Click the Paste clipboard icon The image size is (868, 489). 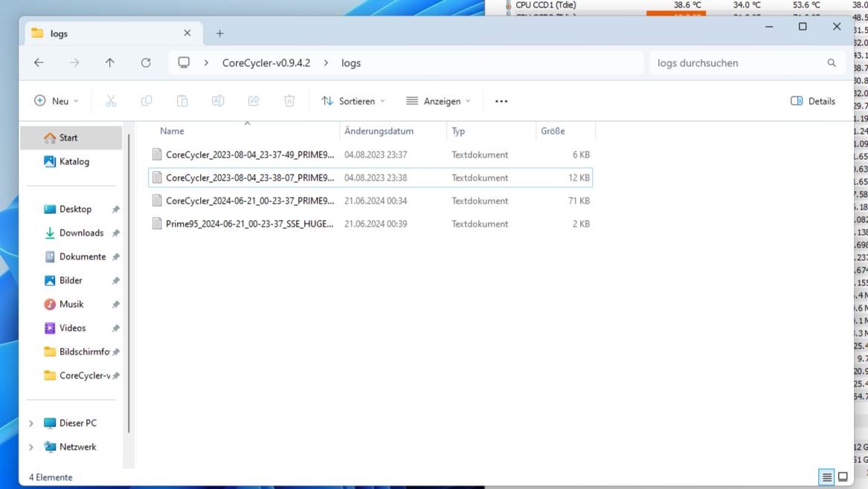182,101
